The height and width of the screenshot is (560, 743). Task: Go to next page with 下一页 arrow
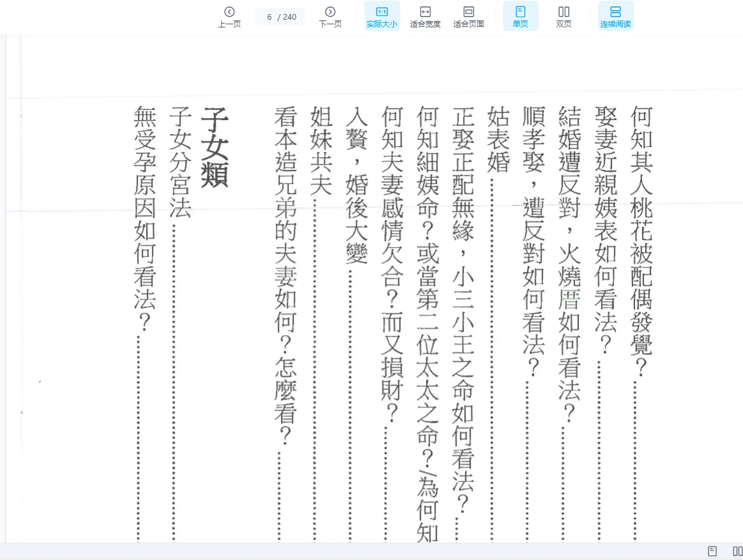pyautogui.click(x=330, y=11)
